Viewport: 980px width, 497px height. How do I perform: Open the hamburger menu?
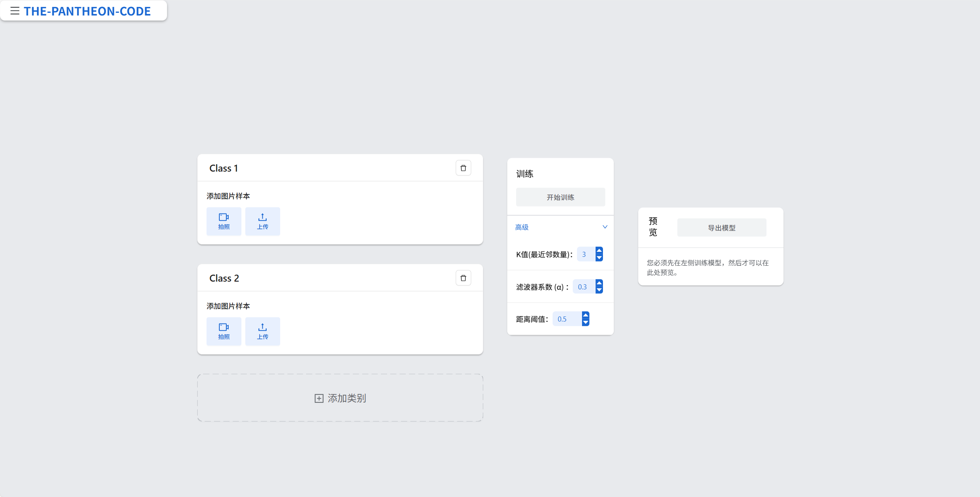point(15,11)
